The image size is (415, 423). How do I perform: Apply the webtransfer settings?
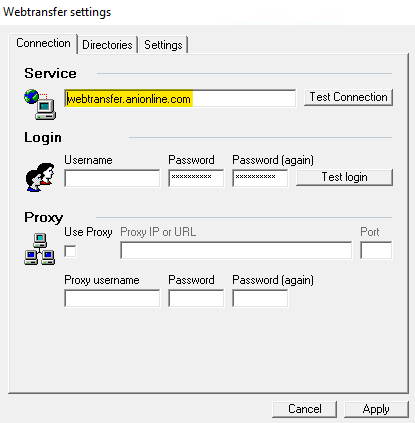376,409
